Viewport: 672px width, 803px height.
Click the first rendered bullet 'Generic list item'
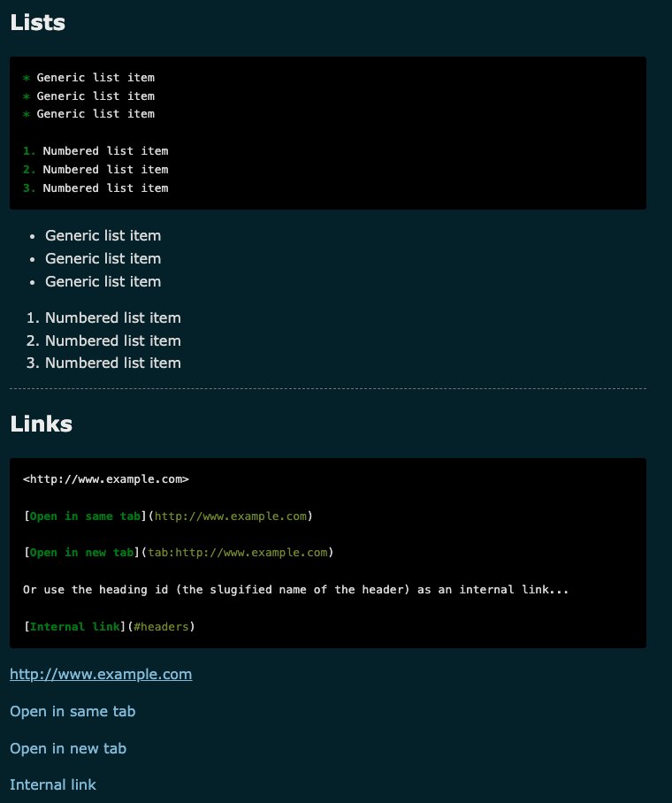click(x=103, y=236)
